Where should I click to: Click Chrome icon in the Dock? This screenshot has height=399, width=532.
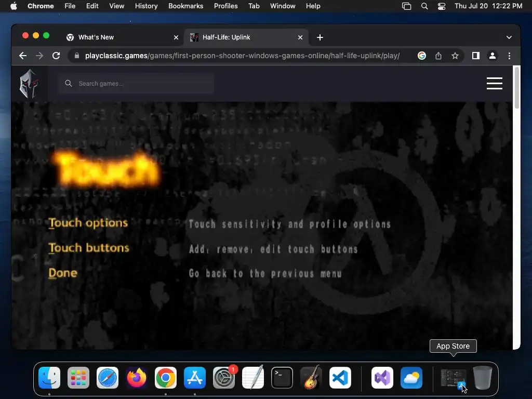tap(166, 378)
